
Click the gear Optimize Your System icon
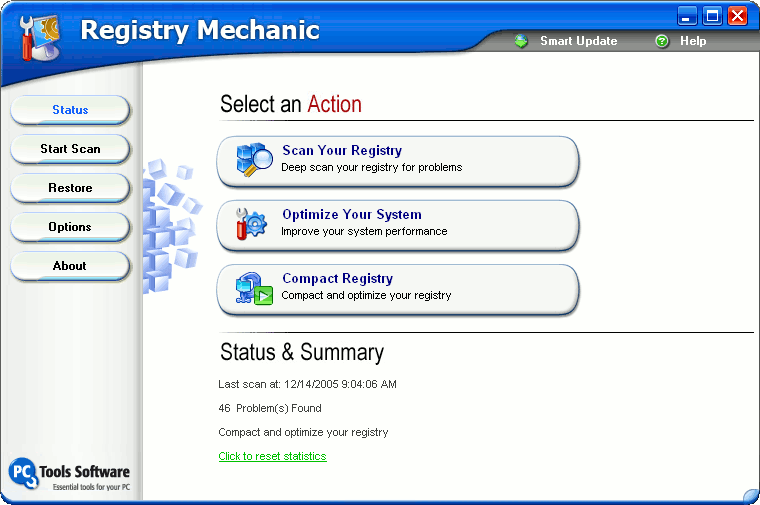click(x=252, y=224)
